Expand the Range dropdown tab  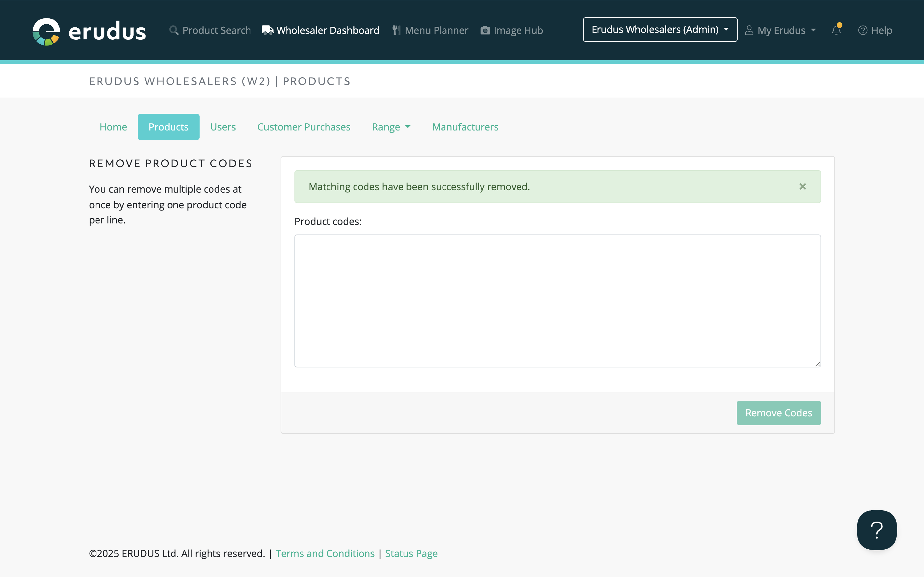click(x=391, y=127)
